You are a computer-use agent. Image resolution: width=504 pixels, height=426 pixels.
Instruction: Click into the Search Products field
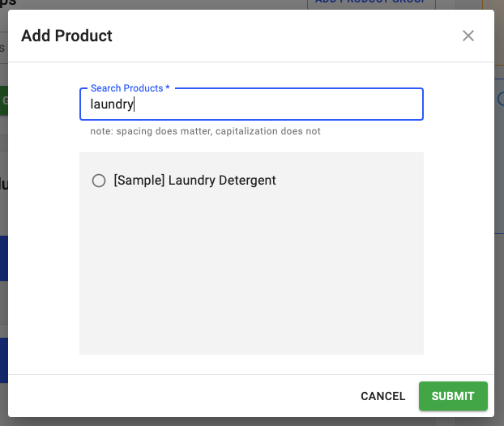click(x=251, y=104)
